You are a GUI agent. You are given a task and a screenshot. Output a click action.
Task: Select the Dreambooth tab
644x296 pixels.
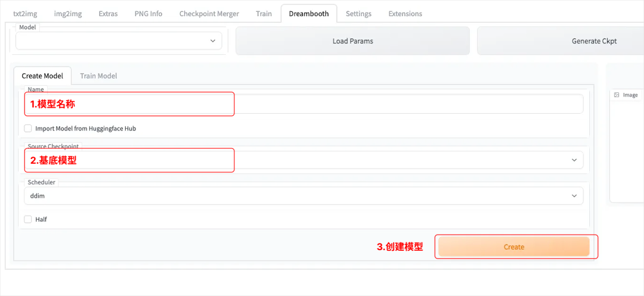click(x=309, y=14)
